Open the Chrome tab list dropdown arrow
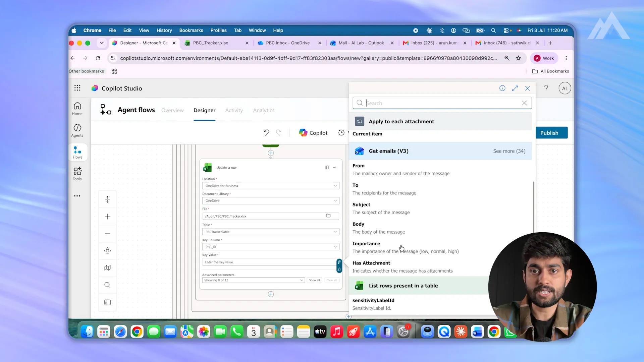644x362 pixels. tap(102, 43)
